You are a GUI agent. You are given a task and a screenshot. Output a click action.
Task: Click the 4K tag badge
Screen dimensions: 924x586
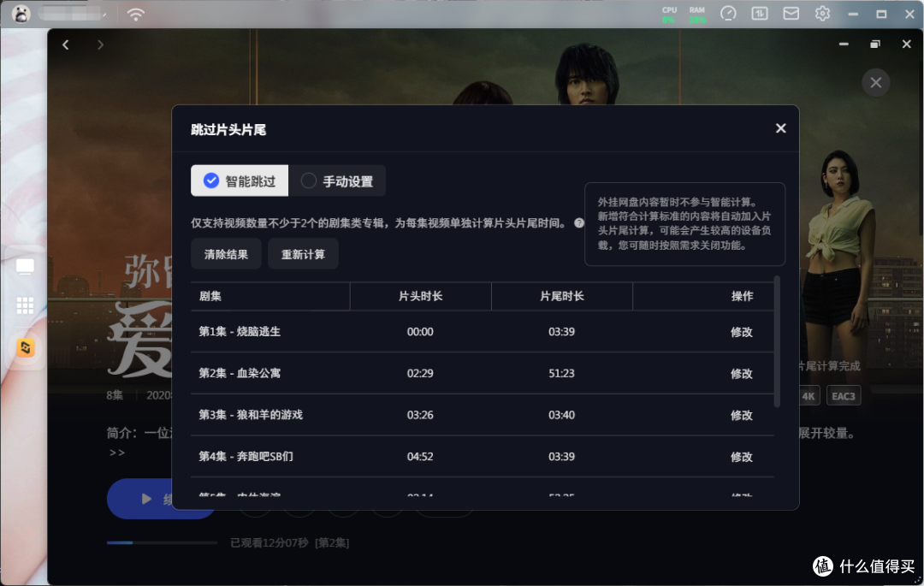[x=808, y=396]
